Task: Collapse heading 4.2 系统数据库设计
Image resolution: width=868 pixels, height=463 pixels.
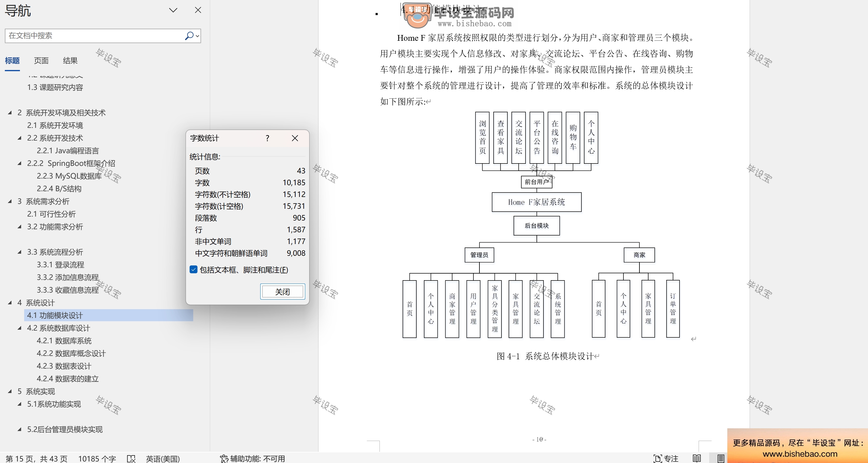Action: point(20,328)
